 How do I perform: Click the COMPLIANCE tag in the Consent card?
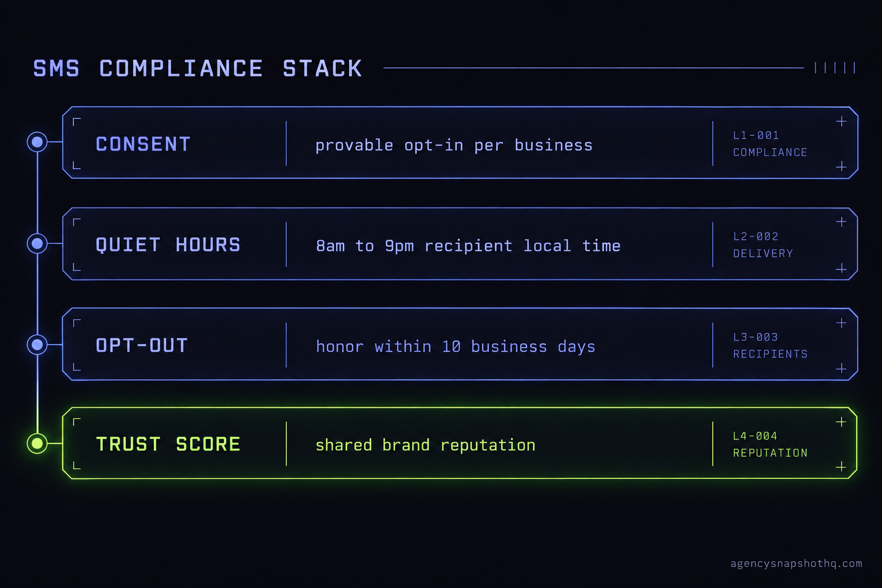770,152
